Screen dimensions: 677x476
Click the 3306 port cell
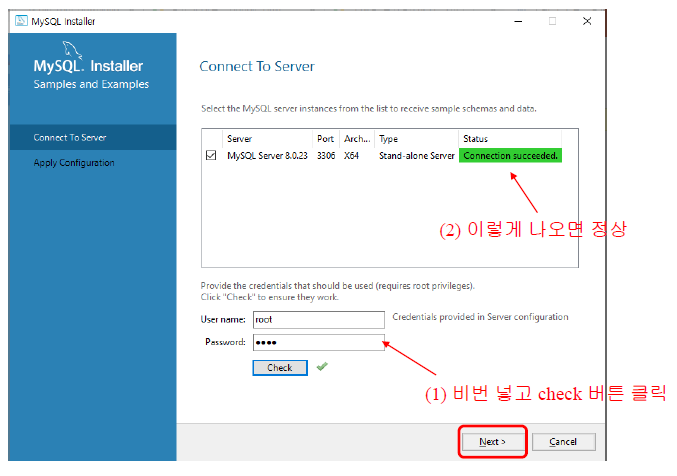(x=326, y=155)
